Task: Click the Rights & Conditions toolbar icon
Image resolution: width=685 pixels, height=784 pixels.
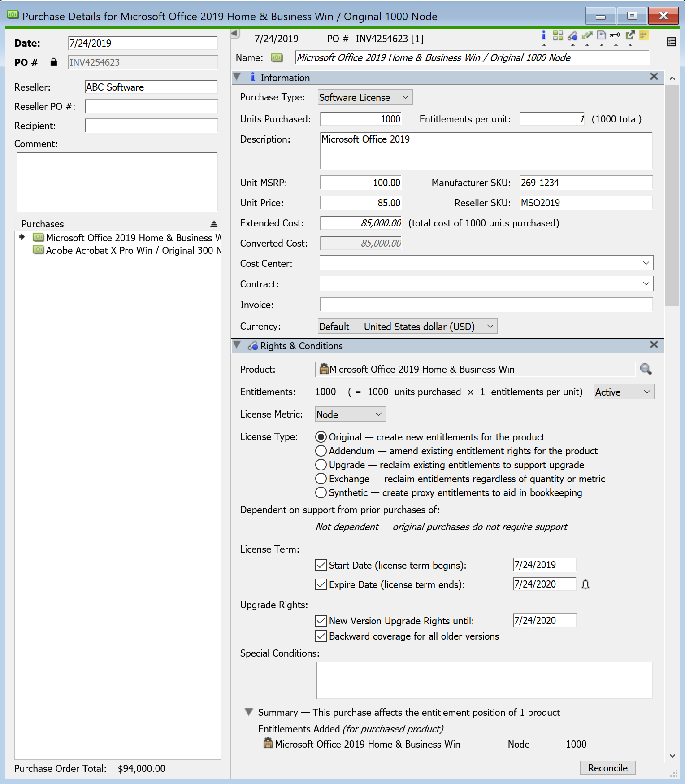Action: [x=572, y=36]
